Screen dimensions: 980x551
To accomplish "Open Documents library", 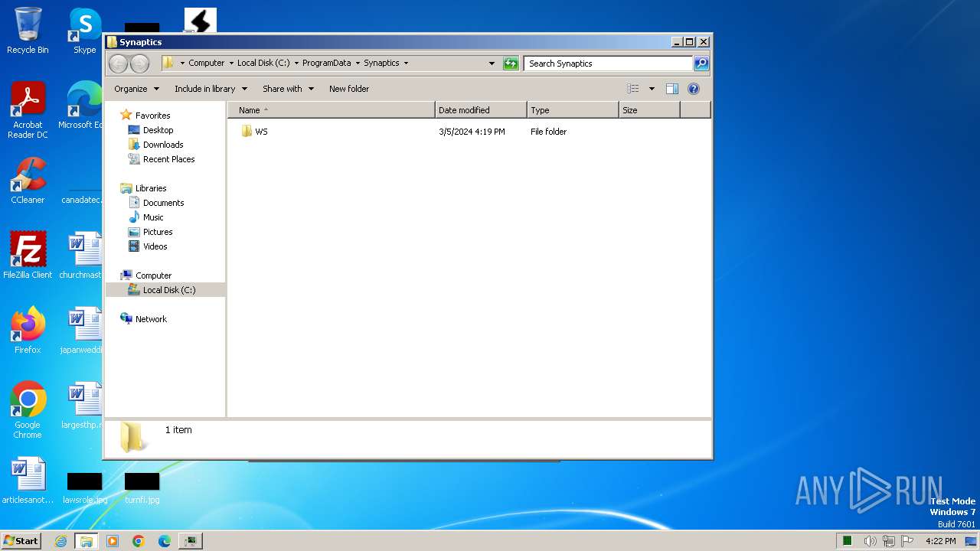I will tap(163, 203).
